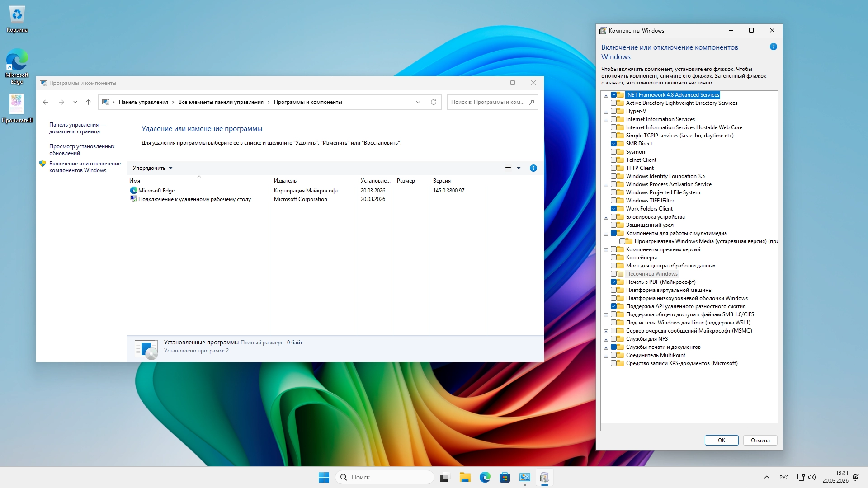Image resolution: width=868 pixels, height=488 pixels.
Task: Open File Explorer from the taskbar
Action: pyautogui.click(x=465, y=477)
